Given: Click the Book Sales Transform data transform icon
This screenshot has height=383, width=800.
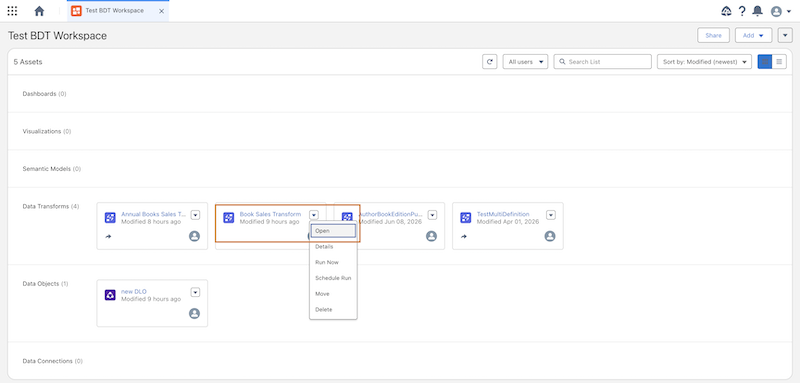Looking at the screenshot, I should (x=229, y=218).
